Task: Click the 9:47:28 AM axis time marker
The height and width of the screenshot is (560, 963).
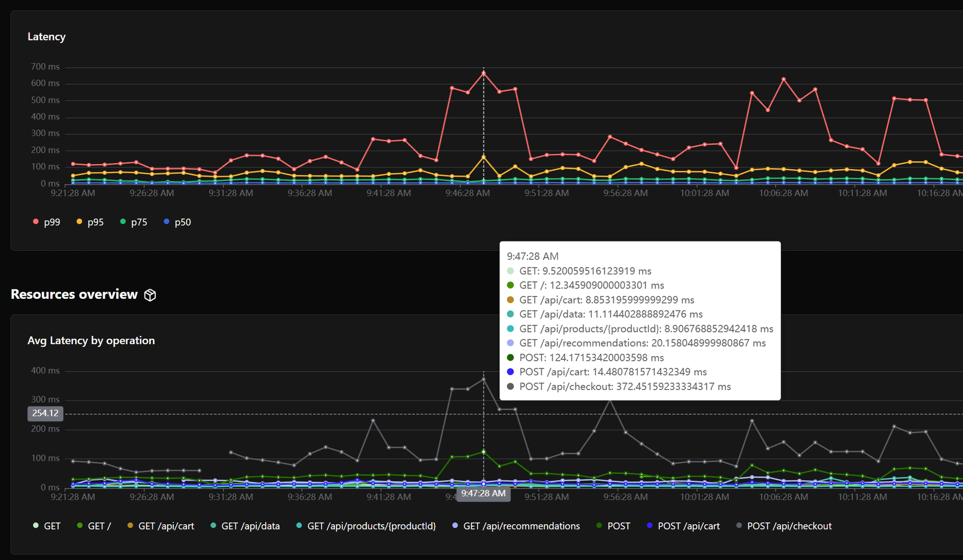Action: click(x=483, y=493)
